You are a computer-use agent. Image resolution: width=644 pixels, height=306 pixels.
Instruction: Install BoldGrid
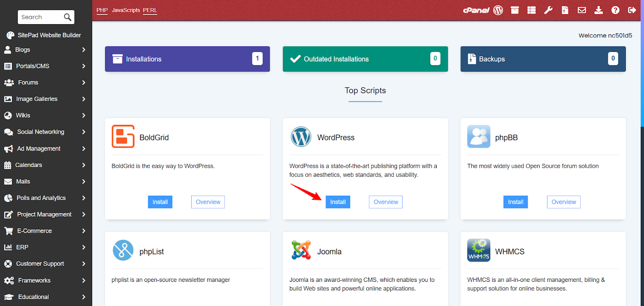click(x=160, y=202)
